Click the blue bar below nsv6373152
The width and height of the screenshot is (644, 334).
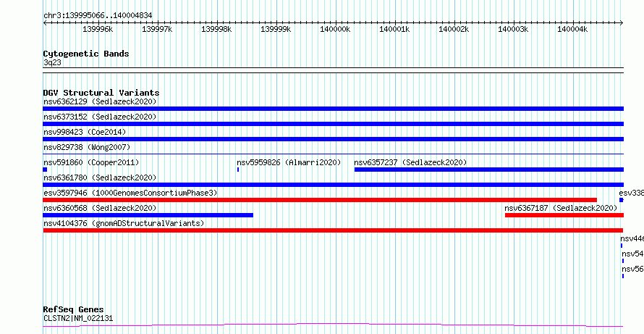pos(333,124)
